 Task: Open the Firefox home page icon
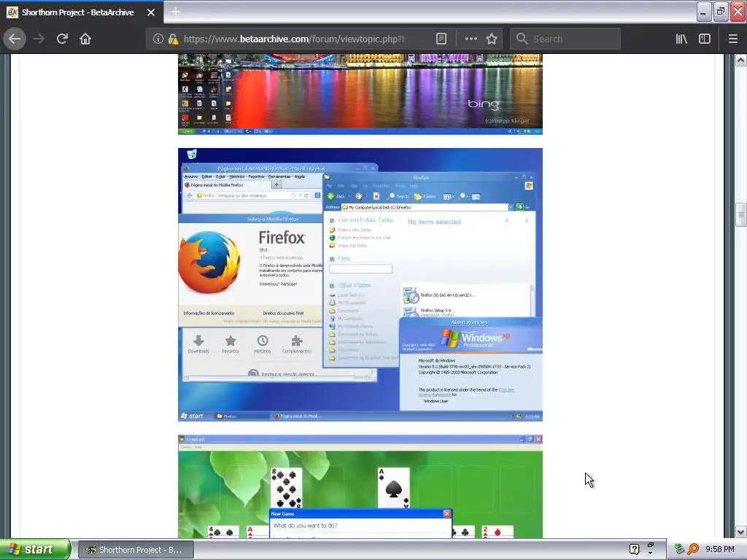point(85,39)
